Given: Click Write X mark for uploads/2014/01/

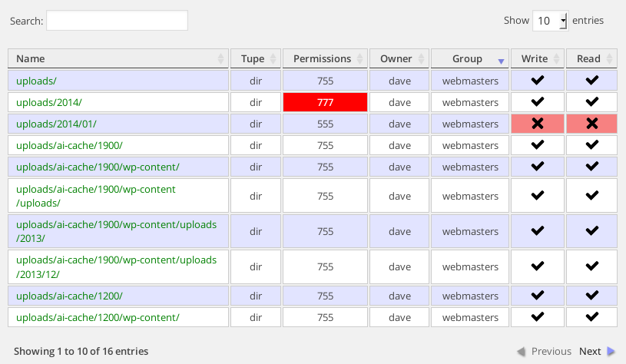Looking at the screenshot, I should [x=538, y=124].
